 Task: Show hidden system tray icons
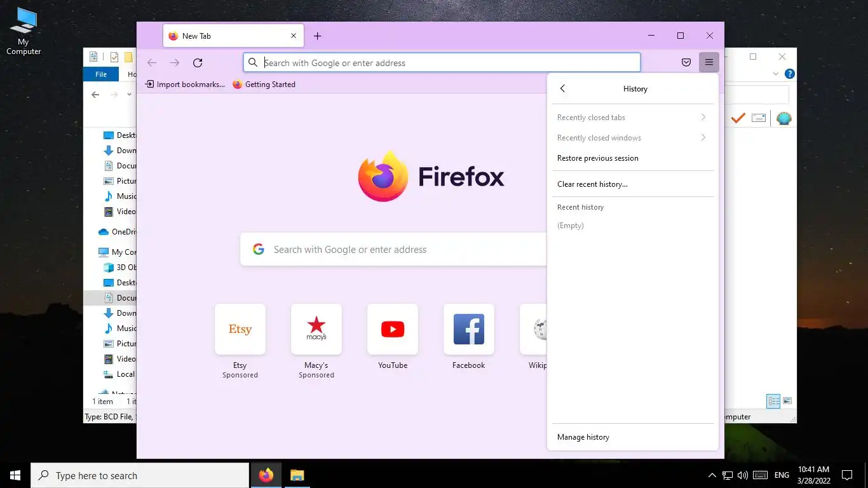click(712, 475)
